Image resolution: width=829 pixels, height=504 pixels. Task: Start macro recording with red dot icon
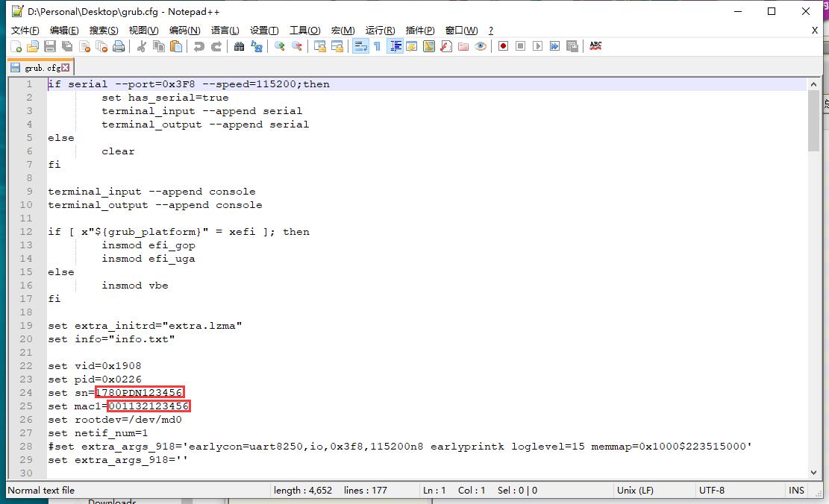pyautogui.click(x=504, y=46)
